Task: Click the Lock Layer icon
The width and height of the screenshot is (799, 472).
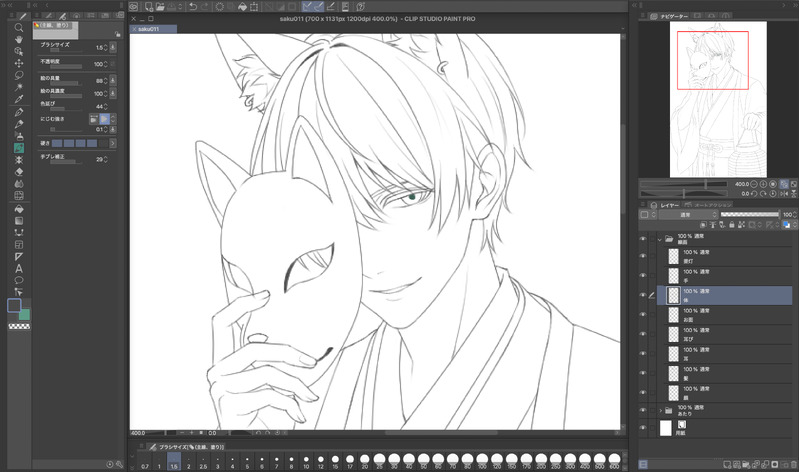Action: (732, 225)
